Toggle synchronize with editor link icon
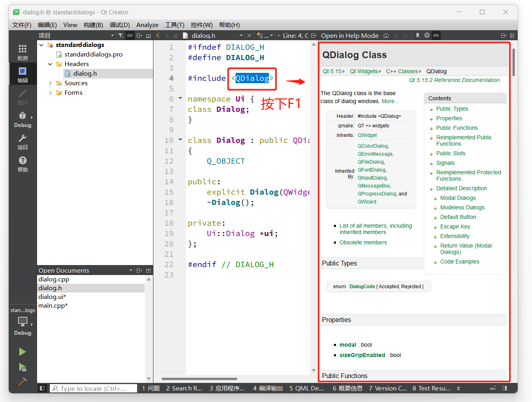The height and width of the screenshot is (402, 532). point(130,35)
